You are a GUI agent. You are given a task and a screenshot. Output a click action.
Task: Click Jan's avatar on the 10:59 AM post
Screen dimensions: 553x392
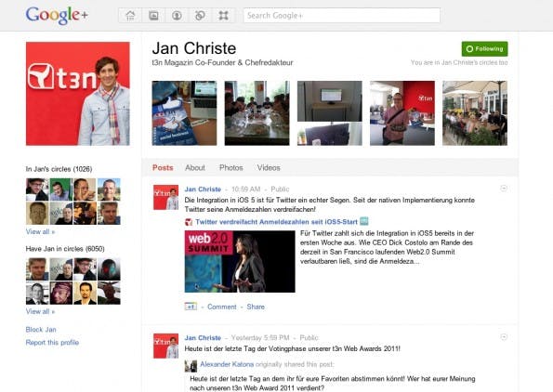pos(165,197)
